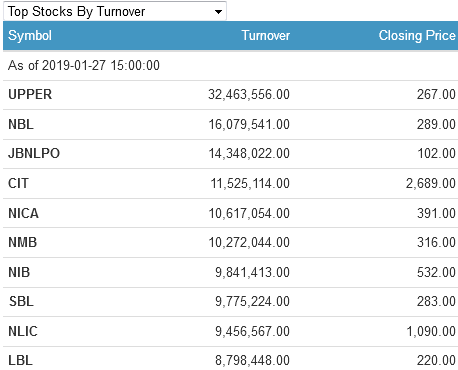Click UPPER turnover value 32,463,556.00
The image size is (458, 370).
click(x=249, y=94)
